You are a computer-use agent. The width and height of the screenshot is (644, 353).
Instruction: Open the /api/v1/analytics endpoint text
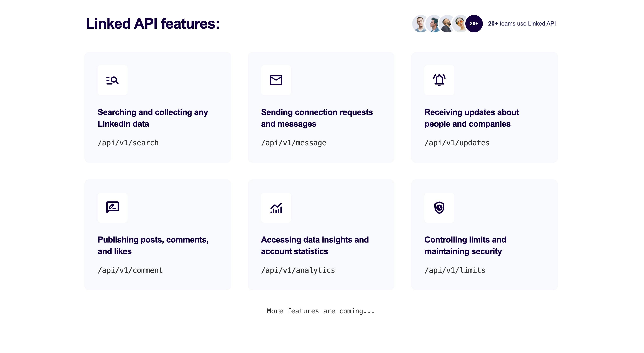coord(298,270)
